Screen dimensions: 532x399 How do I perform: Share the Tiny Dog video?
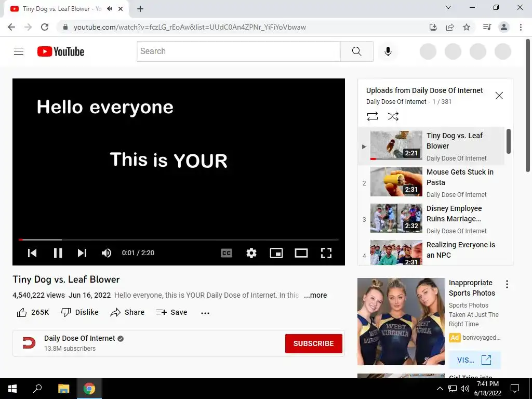coord(127,312)
